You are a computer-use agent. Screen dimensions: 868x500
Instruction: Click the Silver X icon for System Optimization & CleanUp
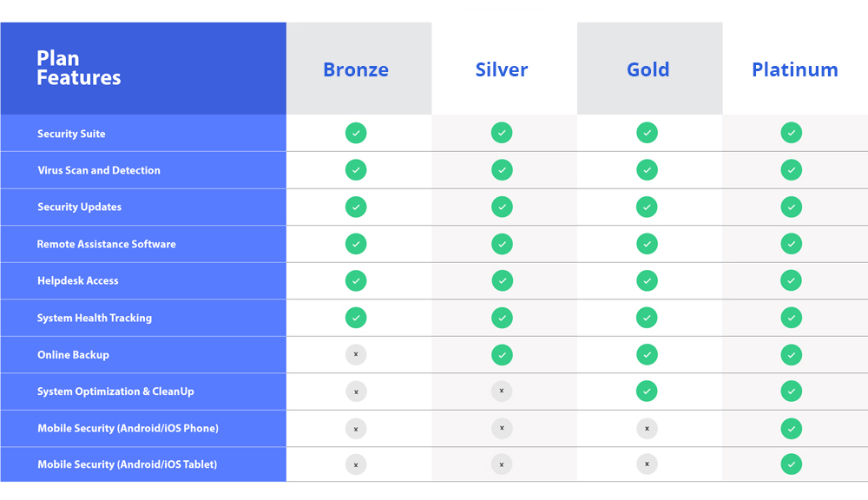[x=502, y=391]
